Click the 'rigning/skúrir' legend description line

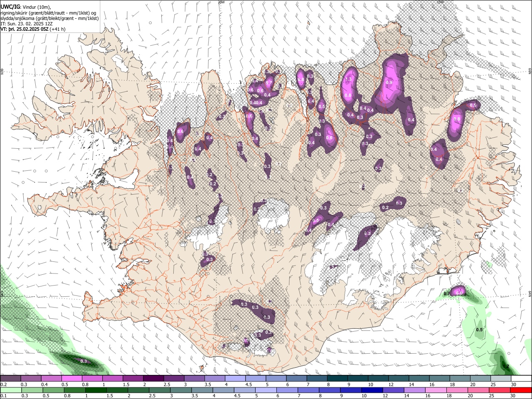point(48,12)
